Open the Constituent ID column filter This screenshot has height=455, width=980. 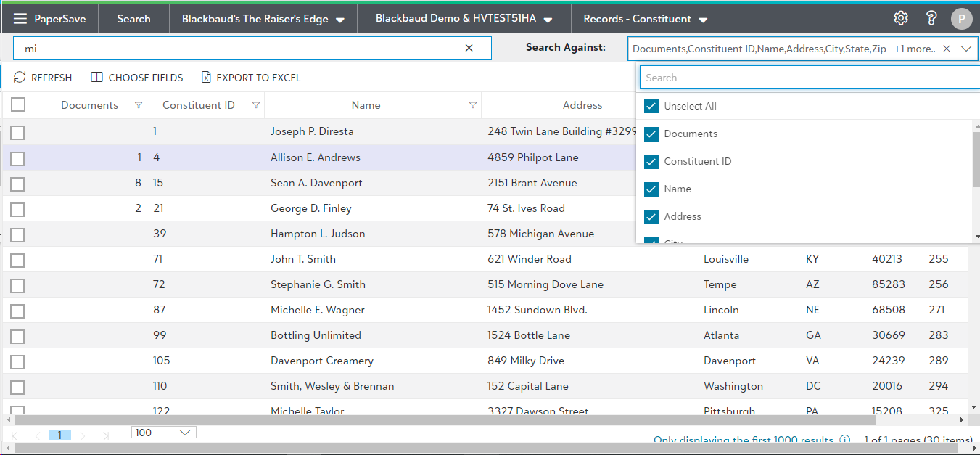pyautogui.click(x=255, y=106)
